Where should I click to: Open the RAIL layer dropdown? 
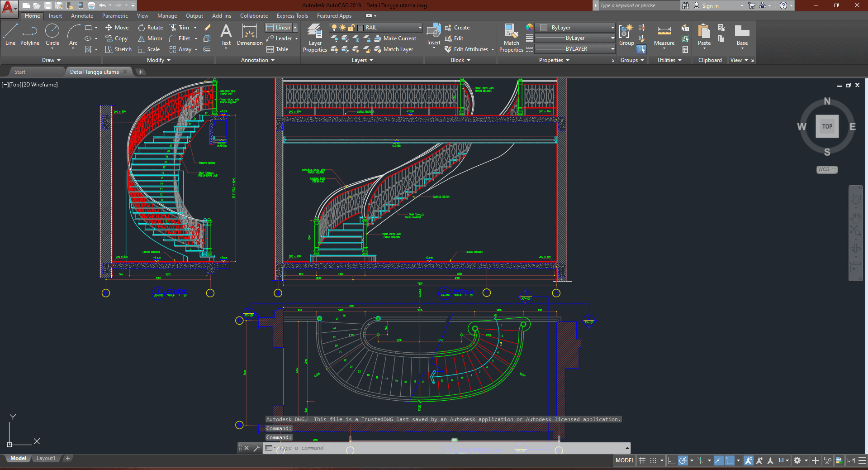point(420,28)
